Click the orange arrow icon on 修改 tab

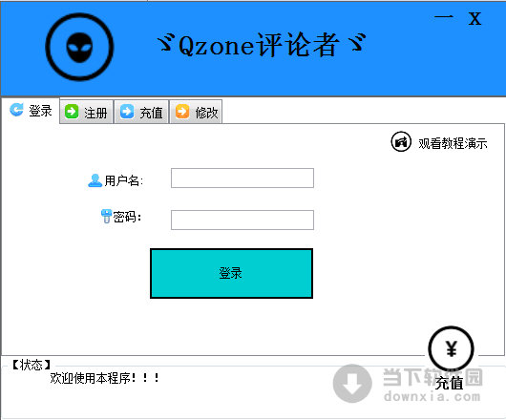pyautogui.click(x=182, y=112)
